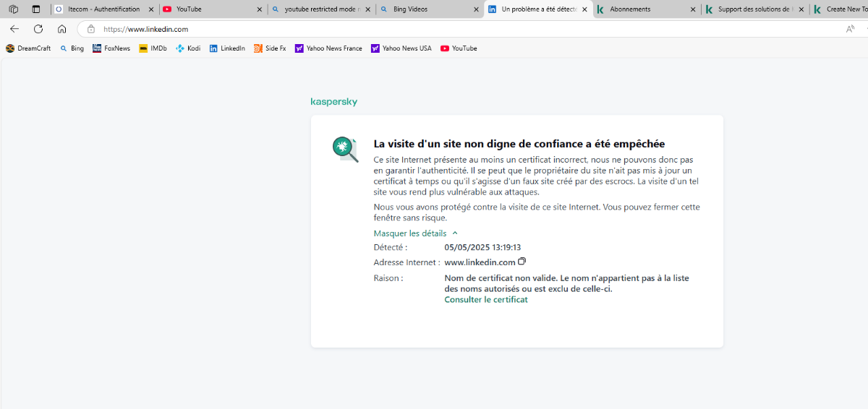Open the Kodi bookmark

(x=188, y=48)
